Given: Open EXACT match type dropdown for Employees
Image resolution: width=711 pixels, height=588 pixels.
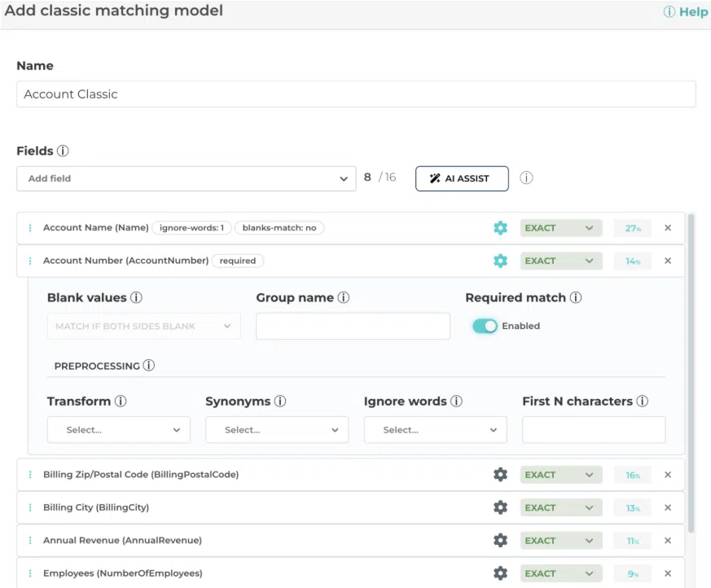Looking at the screenshot, I should pos(561,573).
